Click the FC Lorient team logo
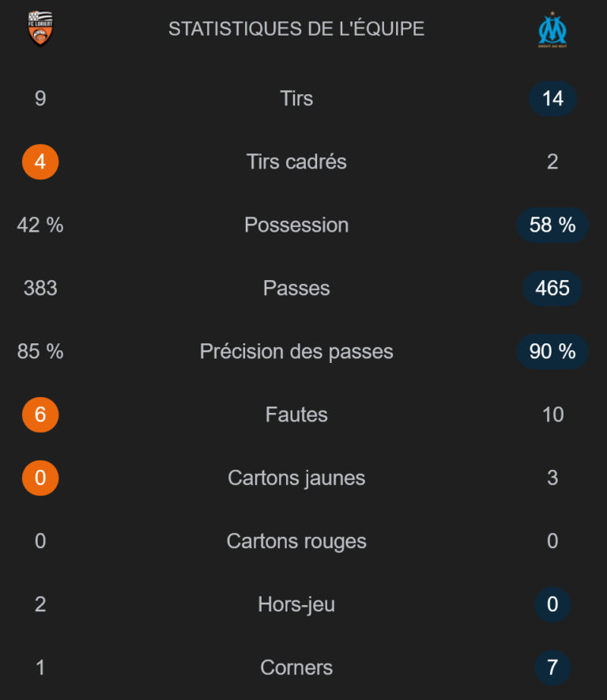 click(x=40, y=28)
